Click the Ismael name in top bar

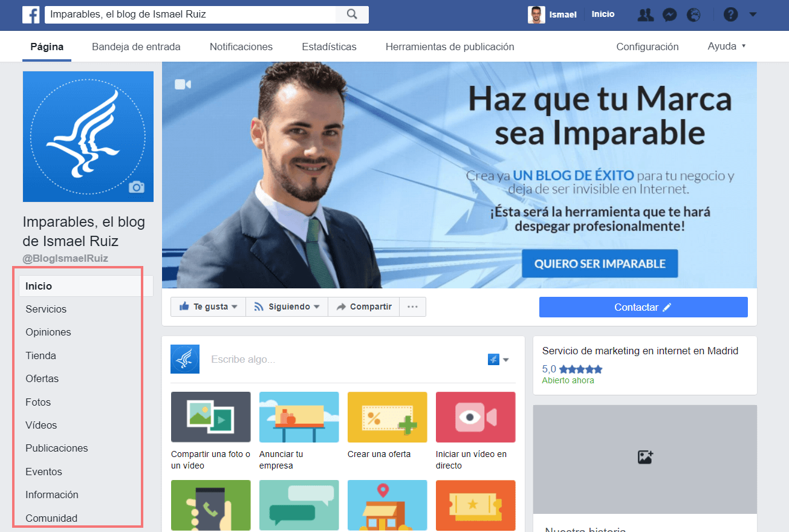pos(563,15)
